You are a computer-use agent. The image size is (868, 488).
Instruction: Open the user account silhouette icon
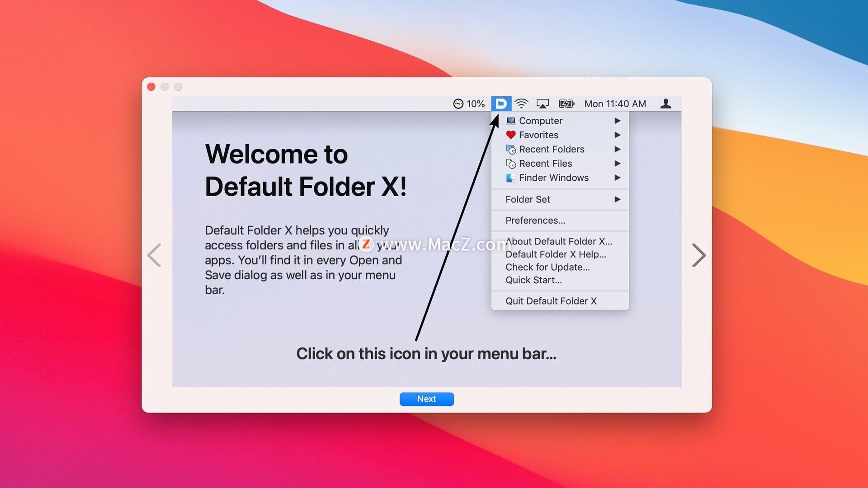(x=665, y=104)
